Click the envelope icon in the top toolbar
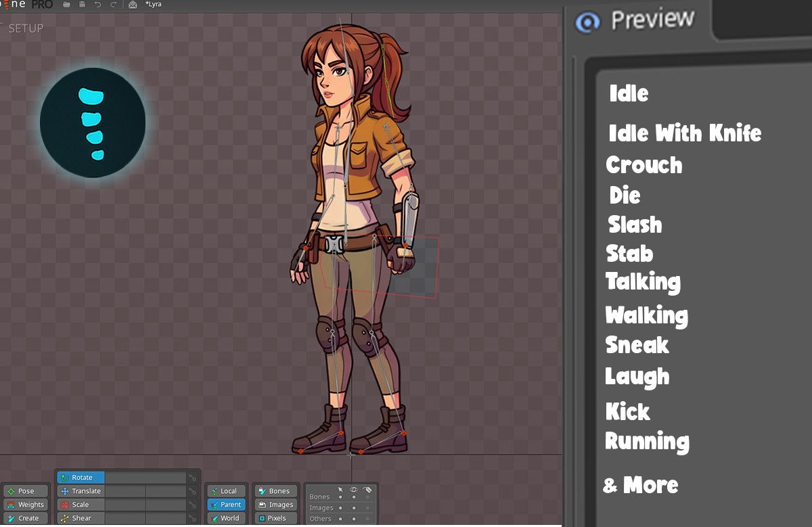This screenshot has width=812, height=527. (133, 5)
